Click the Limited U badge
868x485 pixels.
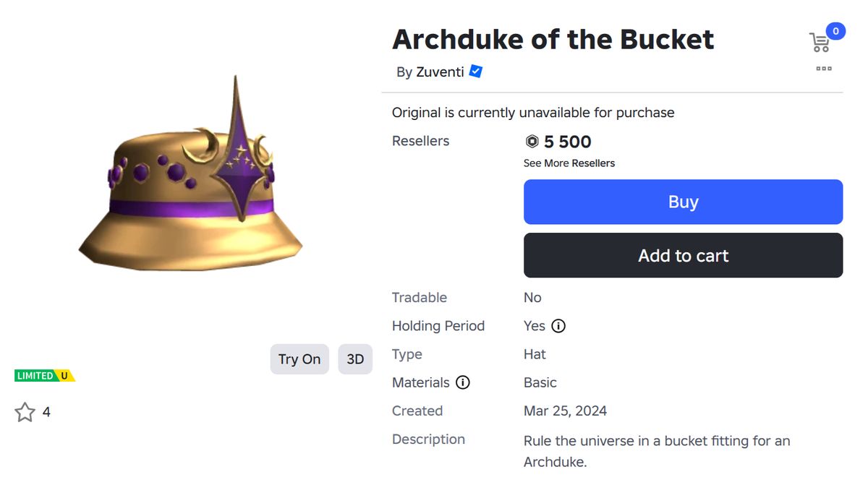pos(45,376)
